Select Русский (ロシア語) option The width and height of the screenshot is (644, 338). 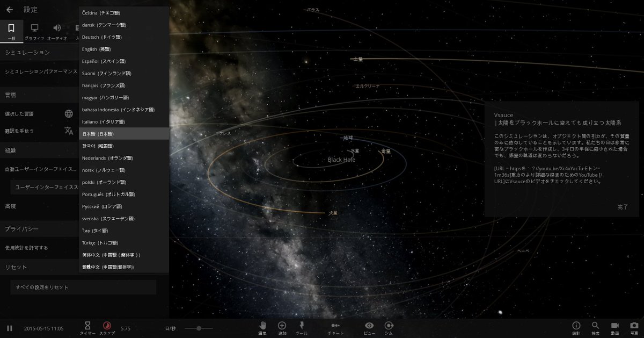[124, 206]
